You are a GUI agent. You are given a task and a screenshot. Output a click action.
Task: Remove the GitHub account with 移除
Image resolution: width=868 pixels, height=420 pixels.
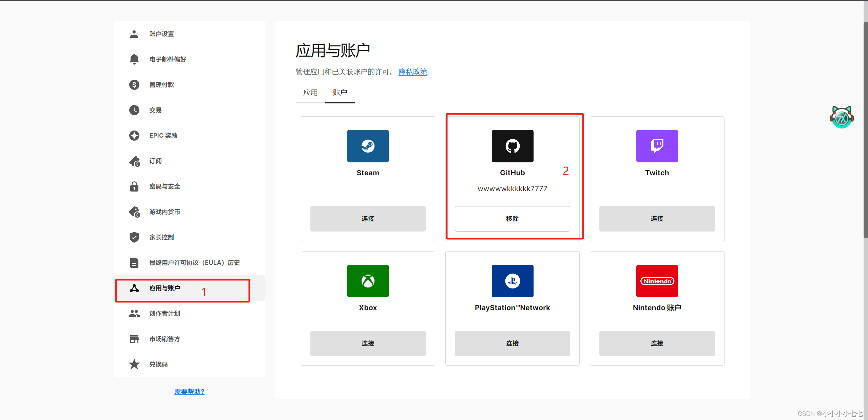[512, 219]
